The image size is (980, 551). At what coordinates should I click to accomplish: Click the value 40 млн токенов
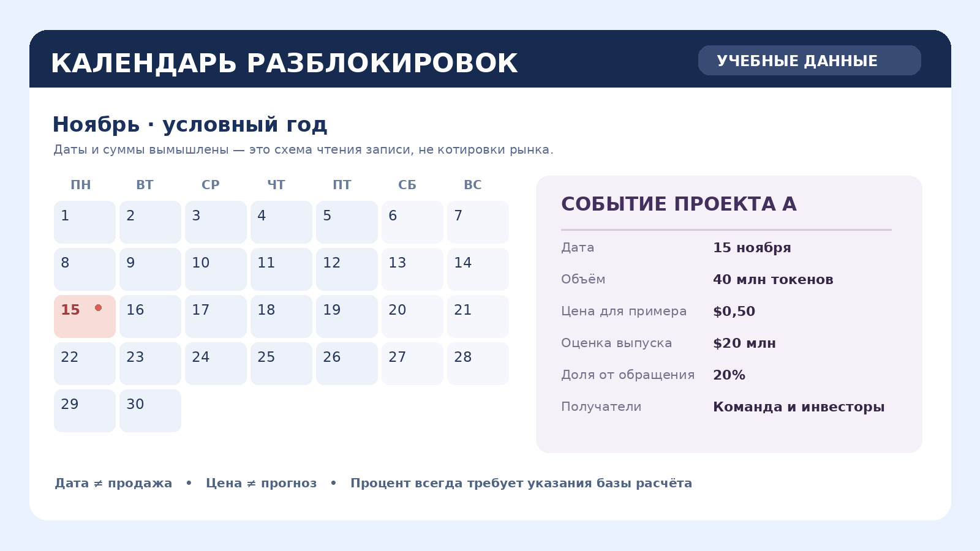[x=773, y=280]
